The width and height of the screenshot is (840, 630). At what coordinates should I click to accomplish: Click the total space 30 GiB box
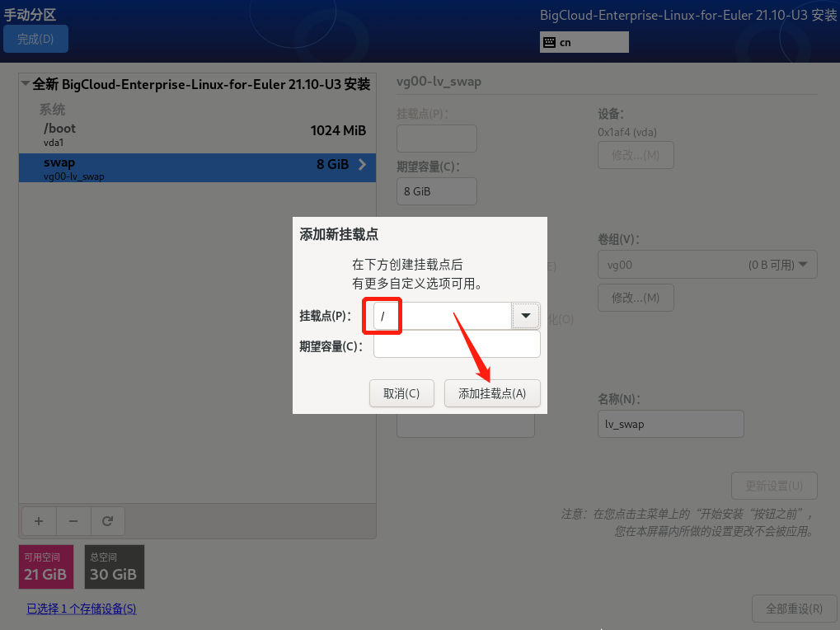click(114, 567)
